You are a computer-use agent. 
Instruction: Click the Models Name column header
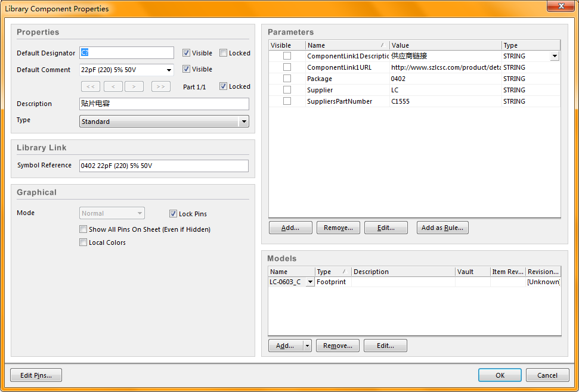click(292, 272)
